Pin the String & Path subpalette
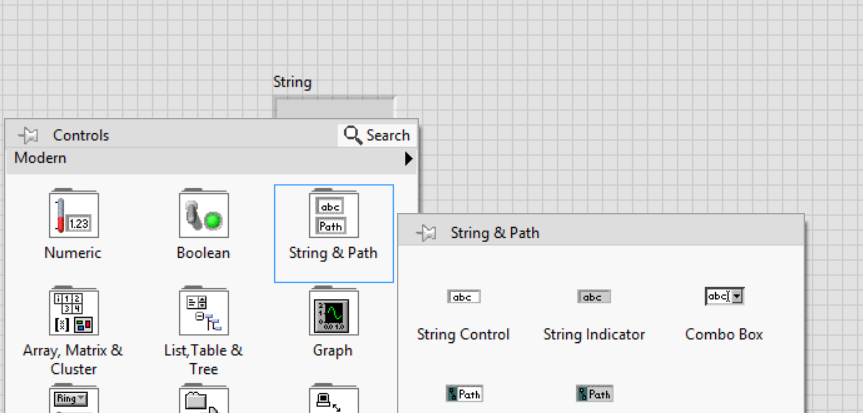This screenshot has width=863, height=413. 425,233
